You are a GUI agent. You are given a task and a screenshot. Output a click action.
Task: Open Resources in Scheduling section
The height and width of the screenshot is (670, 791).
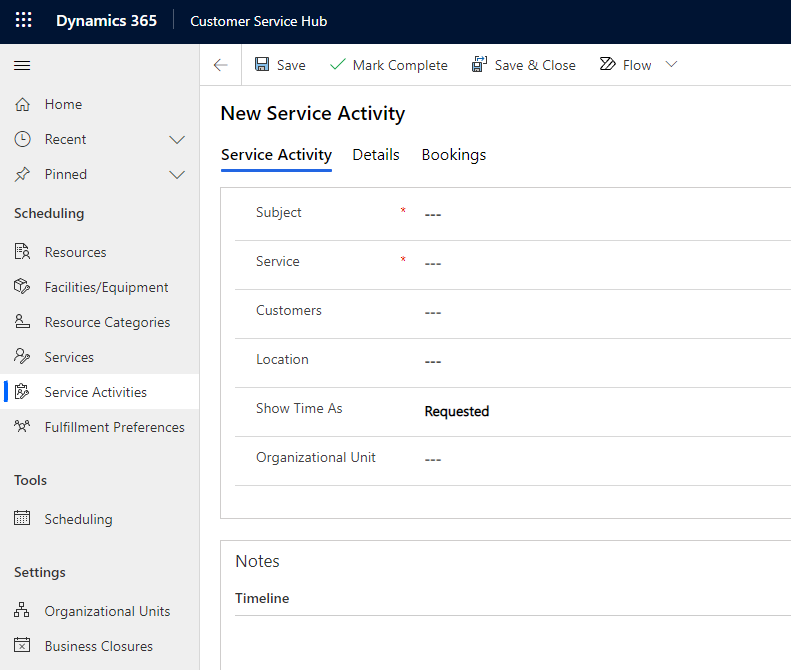(100, 252)
